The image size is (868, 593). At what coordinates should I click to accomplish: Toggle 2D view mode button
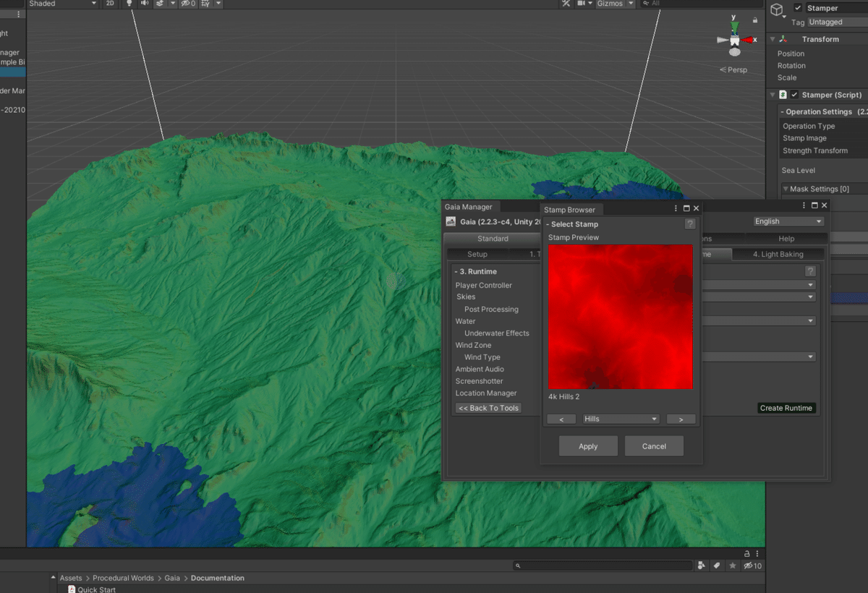pyautogui.click(x=109, y=4)
